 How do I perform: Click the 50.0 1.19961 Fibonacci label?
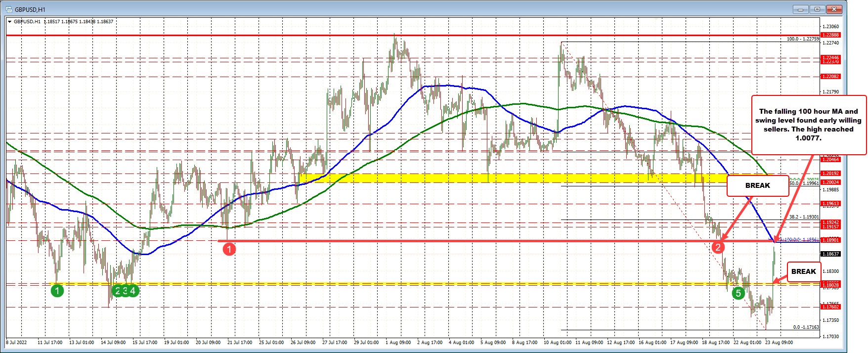[804, 183]
